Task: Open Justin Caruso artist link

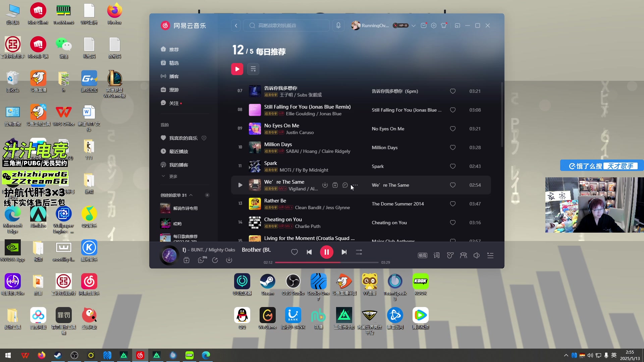Action: (300, 133)
